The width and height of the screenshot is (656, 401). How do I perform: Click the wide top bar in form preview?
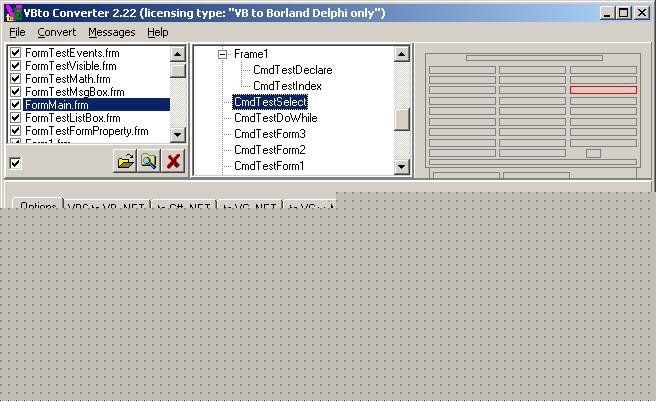534,58
